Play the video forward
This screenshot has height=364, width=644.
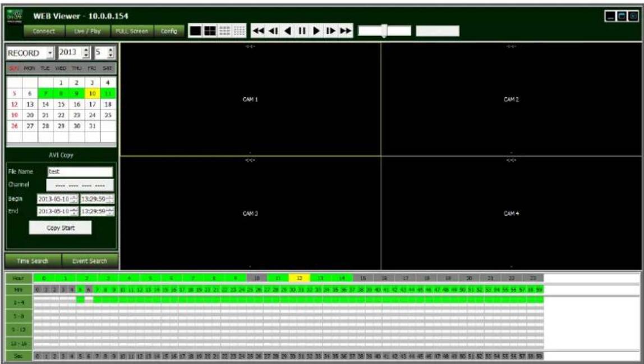pos(316,31)
